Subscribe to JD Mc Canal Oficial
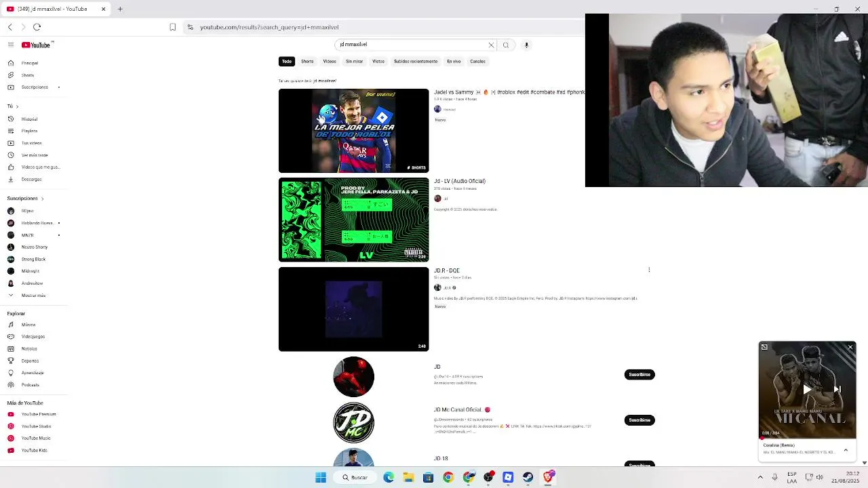 tap(639, 420)
